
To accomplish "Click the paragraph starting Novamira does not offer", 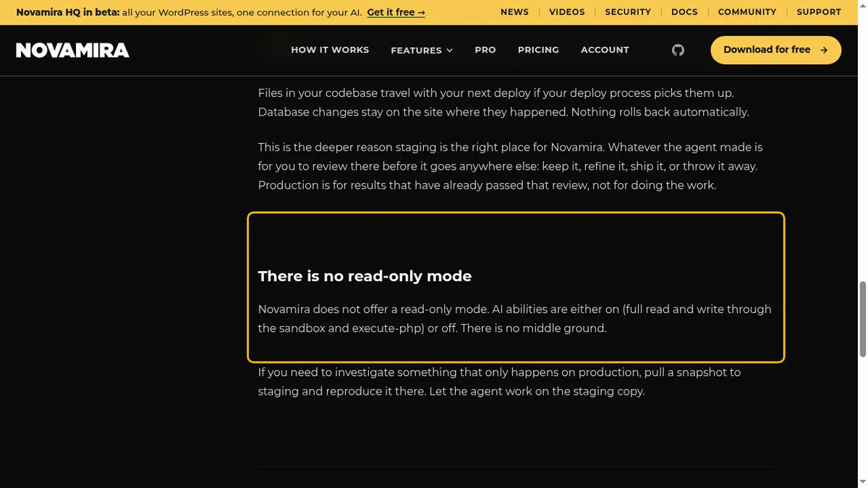I will click(x=515, y=319).
